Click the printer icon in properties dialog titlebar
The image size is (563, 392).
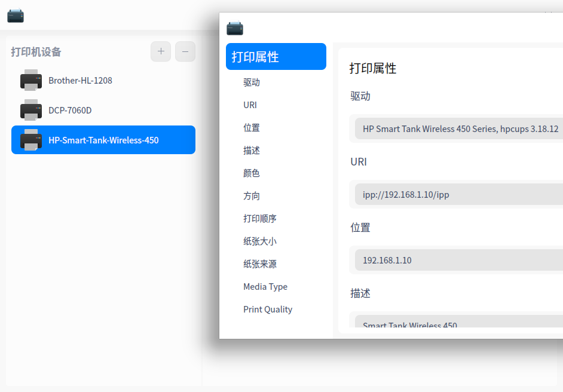pyautogui.click(x=235, y=28)
